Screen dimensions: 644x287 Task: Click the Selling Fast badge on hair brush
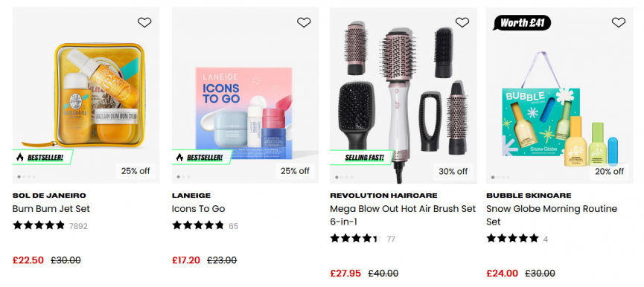point(361,157)
